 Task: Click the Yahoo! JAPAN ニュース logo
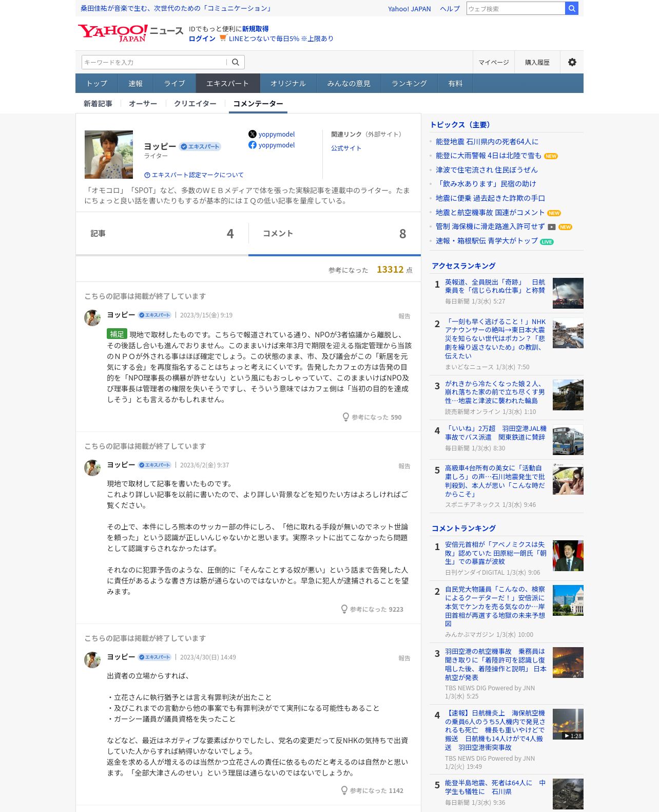pyautogui.click(x=130, y=33)
